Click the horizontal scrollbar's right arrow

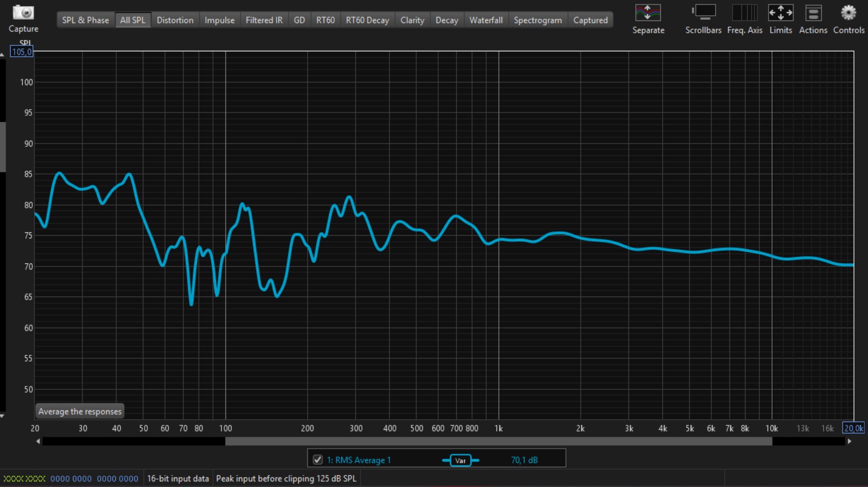point(849,441)
